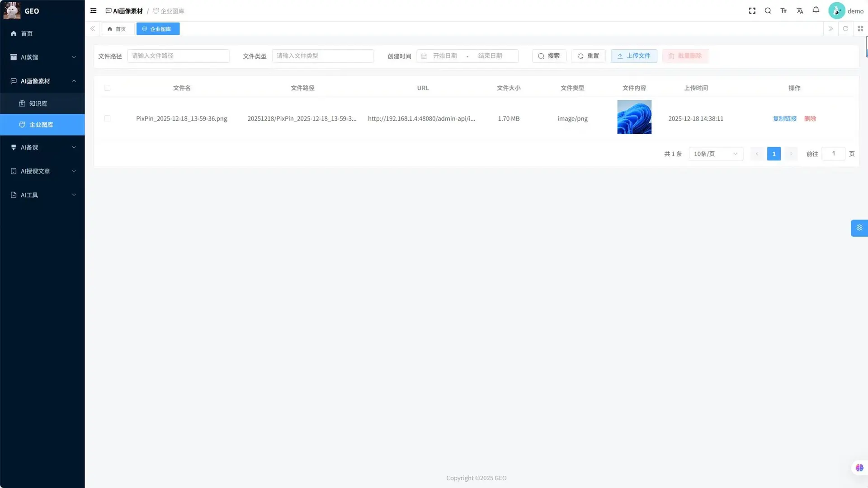This screenshot has width=868, height=488.
Task: Expand the AI备课 sidebar menu
Action: click(x=42, y=147)
